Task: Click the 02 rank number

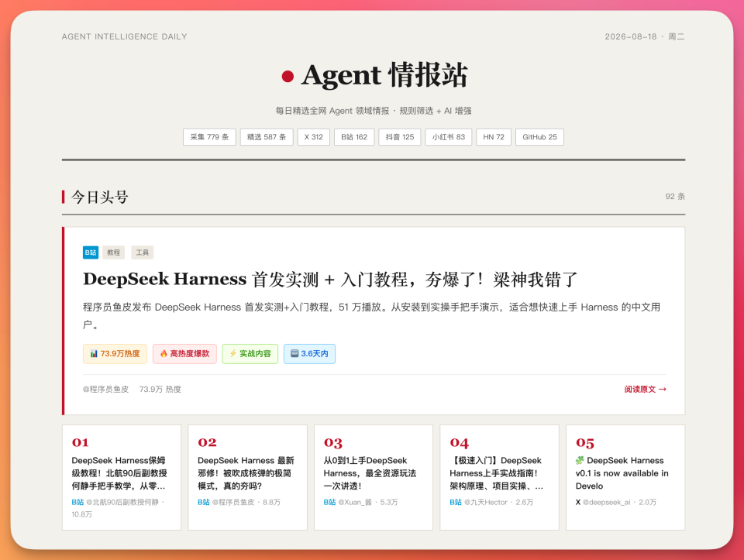Action: click(207, 442)
